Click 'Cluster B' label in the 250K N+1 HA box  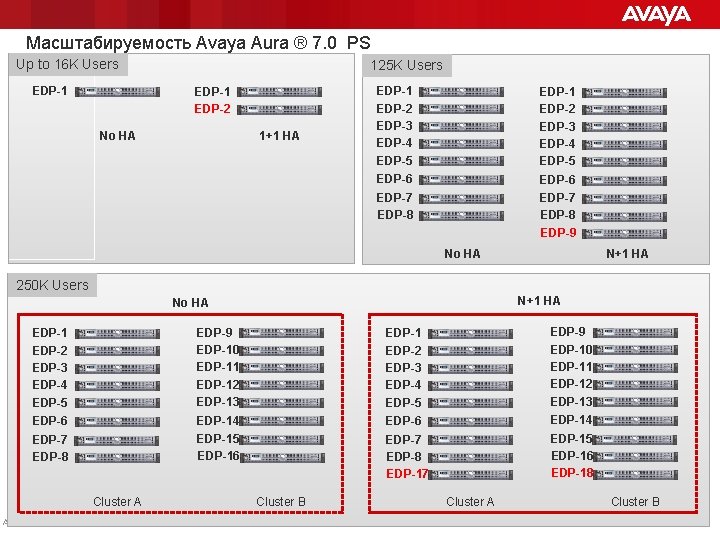tap(635, 502)
